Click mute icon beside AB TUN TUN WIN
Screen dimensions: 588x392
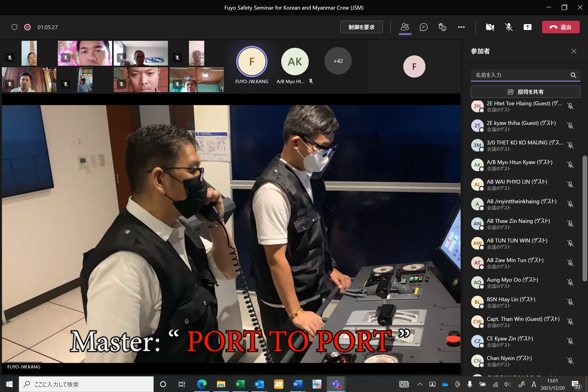point(570,243)
